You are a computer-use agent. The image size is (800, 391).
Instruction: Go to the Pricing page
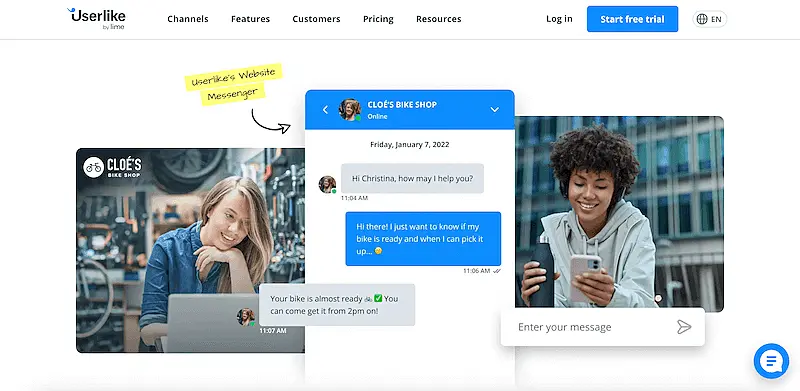click(378, 19)
